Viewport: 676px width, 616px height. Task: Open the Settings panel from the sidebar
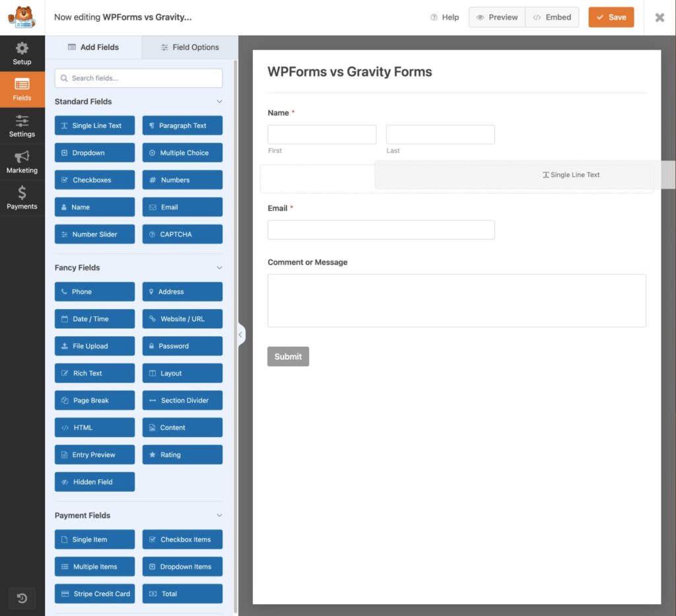coord(22,126)
